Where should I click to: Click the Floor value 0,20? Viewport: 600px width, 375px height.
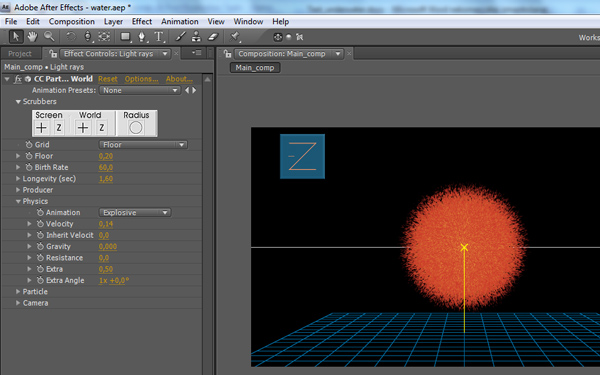[x=106, y=157]
